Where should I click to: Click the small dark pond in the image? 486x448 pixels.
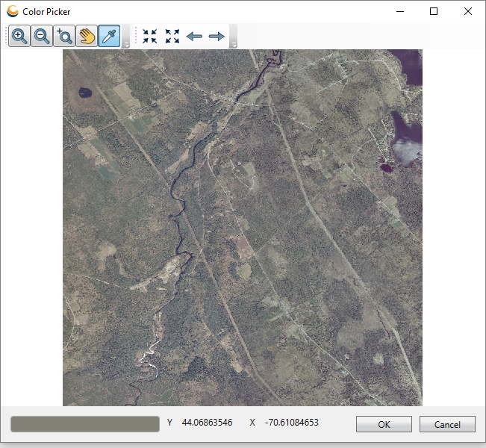click(84, 93)
